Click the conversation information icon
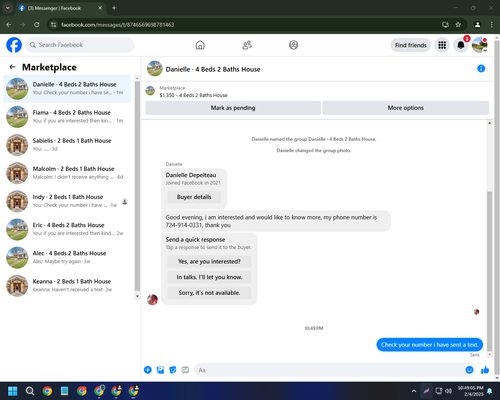Viewport: 500px width, 400px height. coord(481,68)
